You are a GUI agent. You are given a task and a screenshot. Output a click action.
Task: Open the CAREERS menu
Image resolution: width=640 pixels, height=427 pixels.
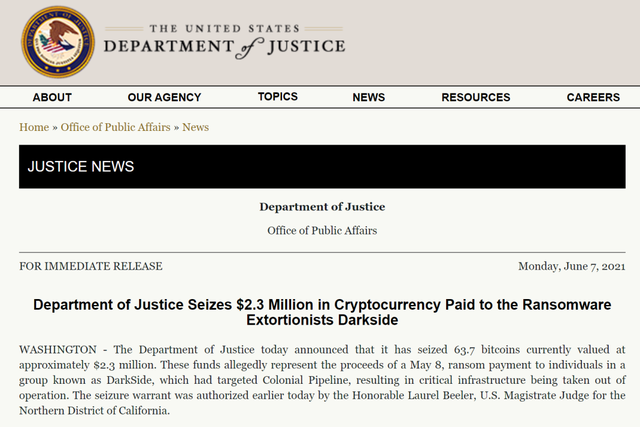click(x=593, y=97)
